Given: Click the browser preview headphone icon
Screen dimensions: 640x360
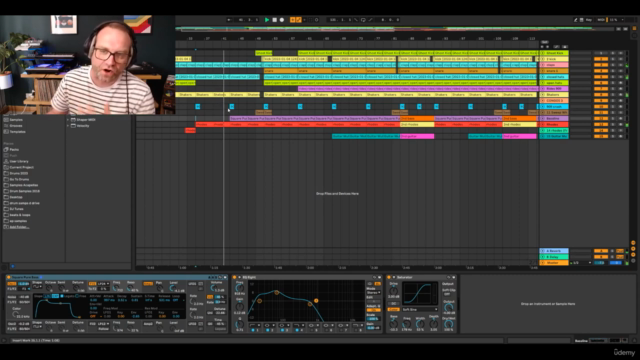Looking at the screenshot, I should pyautogui.click(x=12, y=266).
